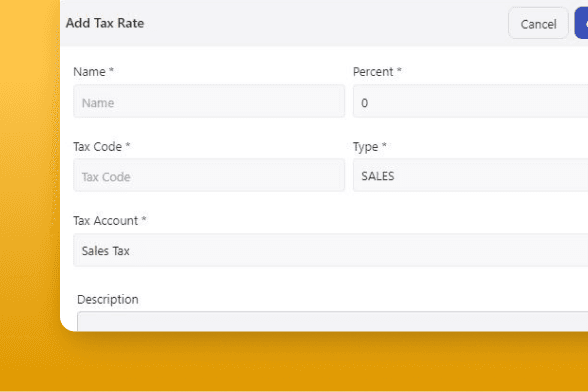This screenshot has height=392, width=588.
Task: Click the "Name *" field label
Action: tap(93, 71)
